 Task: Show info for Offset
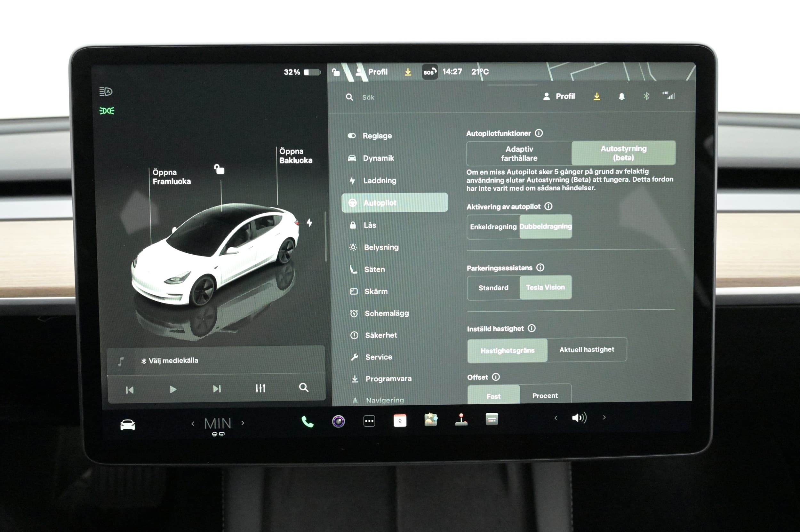tap(496, 377)
